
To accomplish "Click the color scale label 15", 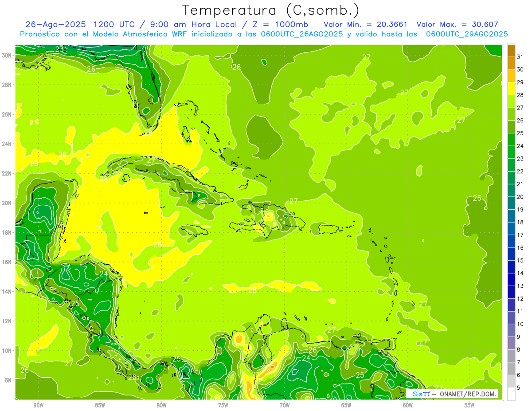I will point(520,260).
